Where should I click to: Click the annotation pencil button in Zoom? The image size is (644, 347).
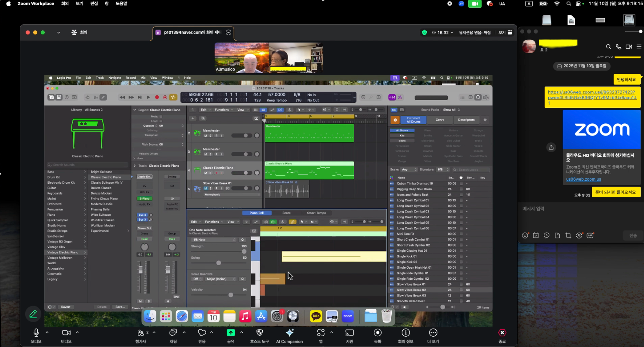[33, 314]
